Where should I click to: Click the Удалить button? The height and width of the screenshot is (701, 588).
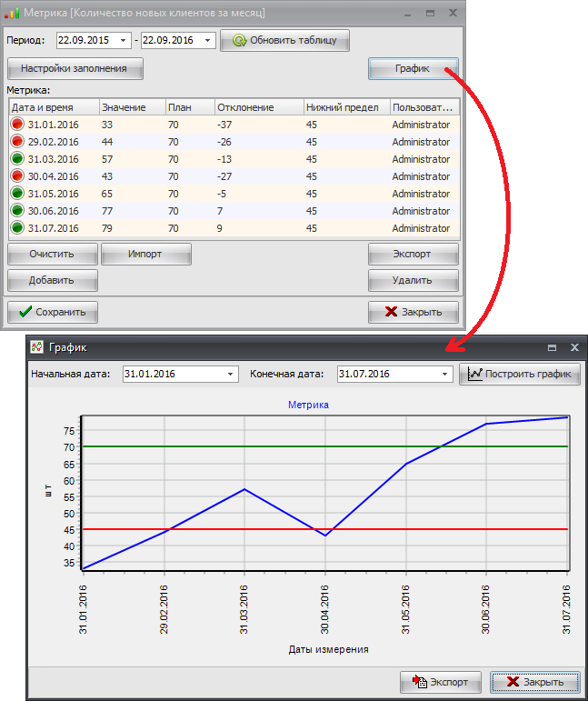(413, 280)
